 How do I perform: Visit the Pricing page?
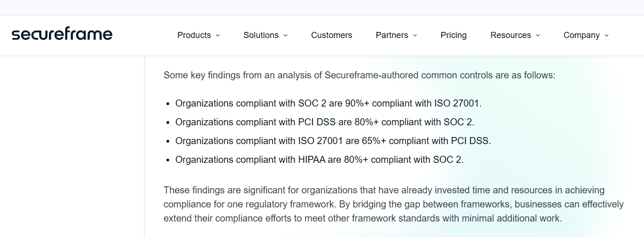[454, 35]
